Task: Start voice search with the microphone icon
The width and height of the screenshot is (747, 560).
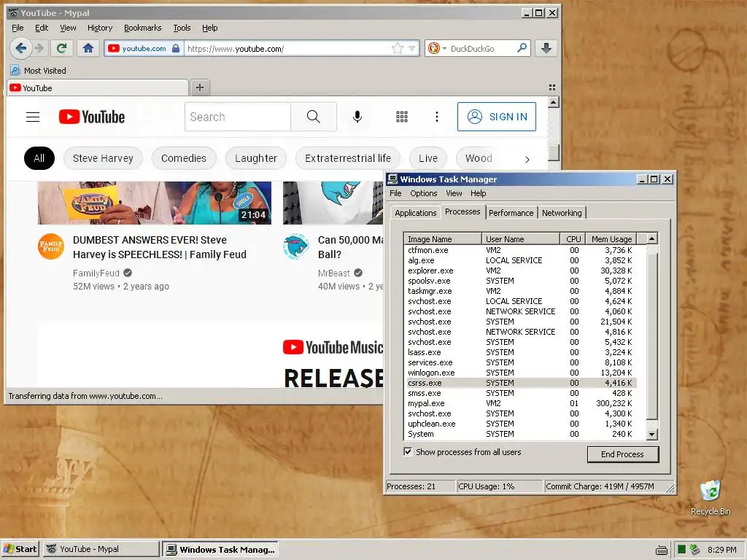Action: [357, 117]
